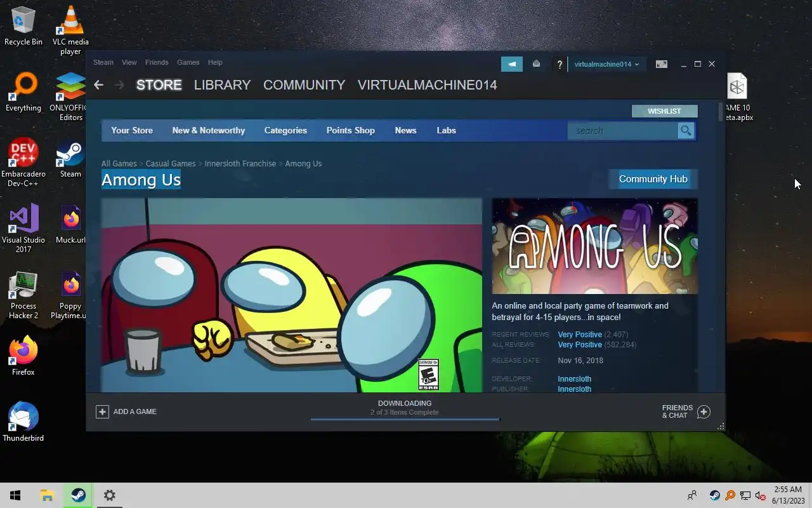Click the Steam icon in system tray
The height and width of the screenshot is (508, 812).
(714, 495)
